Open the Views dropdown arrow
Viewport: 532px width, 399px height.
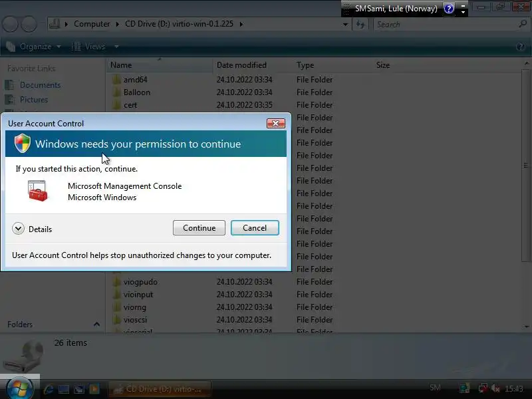(x=116, y=47)
